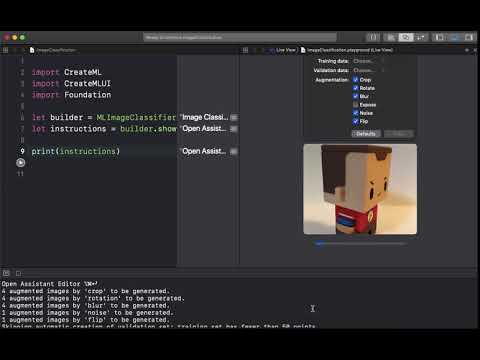Open the assistant editor's related items grid icon
Viewport: 480px width, 360px height.
(245, 50)
